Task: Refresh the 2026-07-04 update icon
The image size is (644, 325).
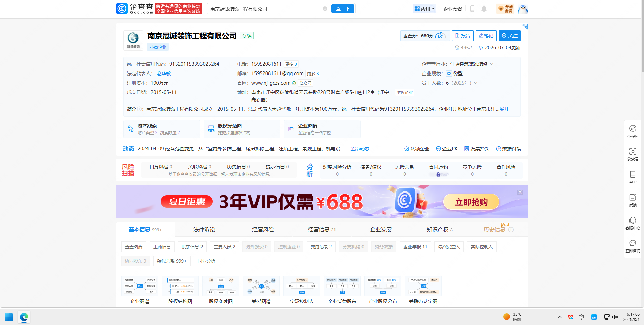Action: 481,48
